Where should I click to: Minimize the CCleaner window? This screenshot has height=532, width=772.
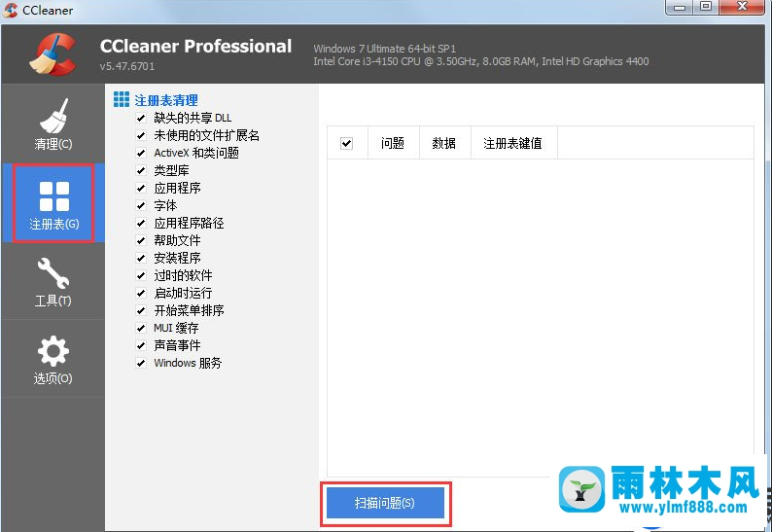pyautogui.click(x=680, y=8)
